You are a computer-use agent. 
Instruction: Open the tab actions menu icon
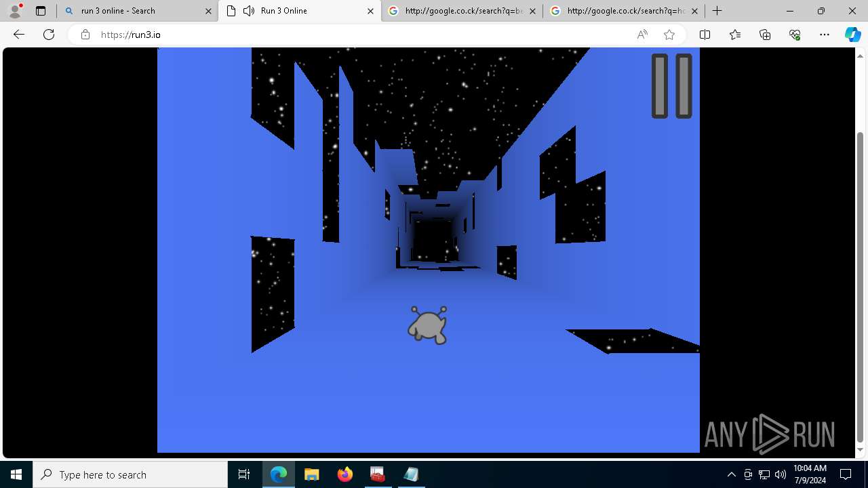[41, 11]
